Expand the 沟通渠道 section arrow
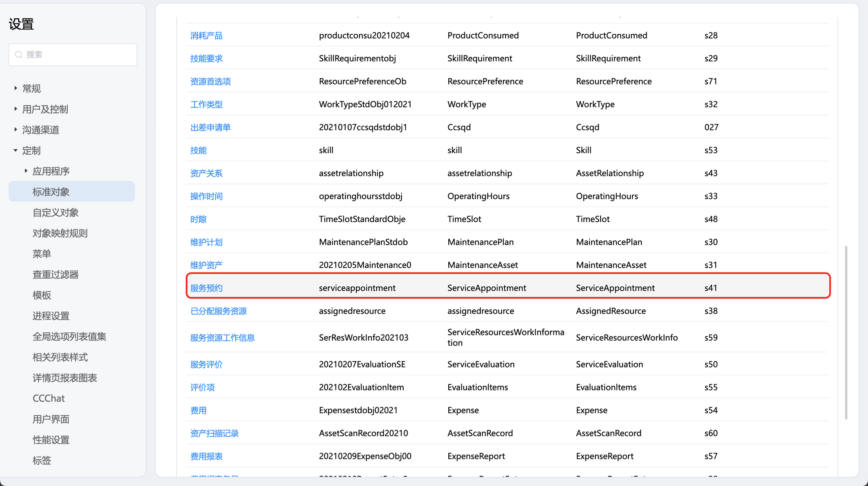 [x=16, y=129]
